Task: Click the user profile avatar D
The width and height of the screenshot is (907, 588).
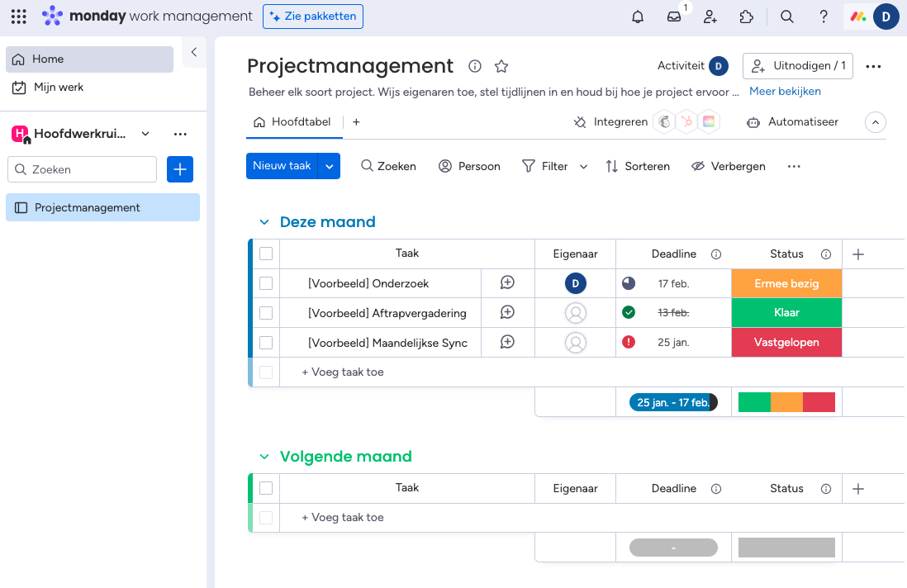Action: pyautogui.click(x=886, y=17)
